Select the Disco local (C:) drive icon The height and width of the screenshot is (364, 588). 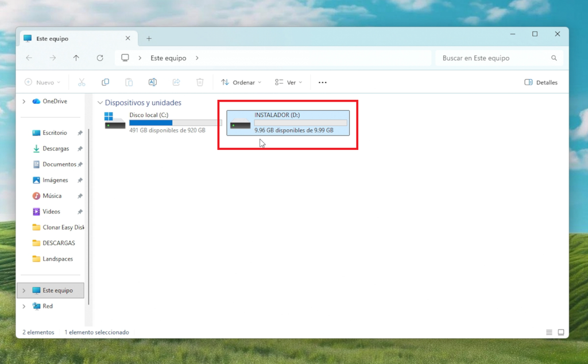coord(115,121)
